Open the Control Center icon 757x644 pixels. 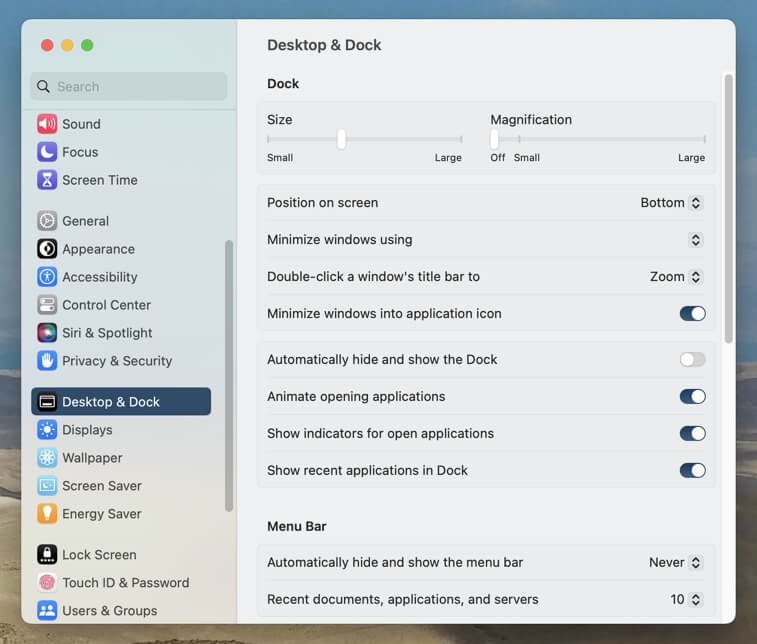(x=47, y=305)
